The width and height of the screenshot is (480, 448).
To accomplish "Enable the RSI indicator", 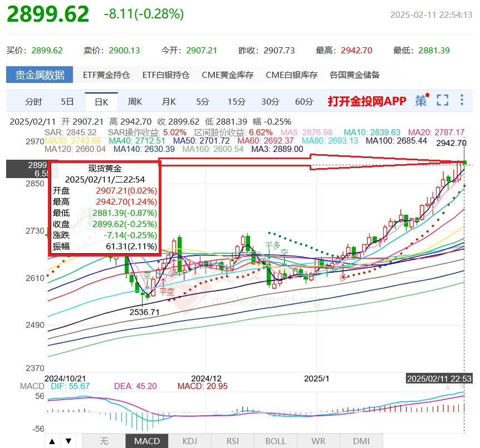I will [233, 440].
